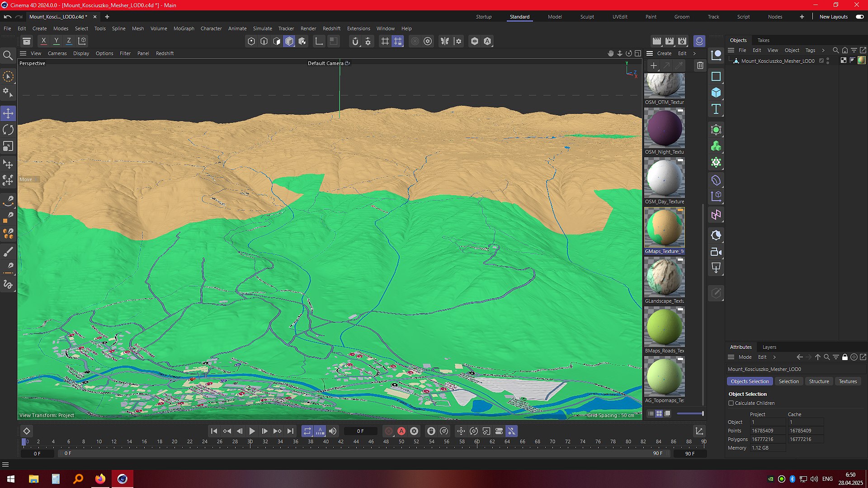868x488 pixels.
Task: Switch to the Sculpt layout tab
Action: click(x=587, y=17)
